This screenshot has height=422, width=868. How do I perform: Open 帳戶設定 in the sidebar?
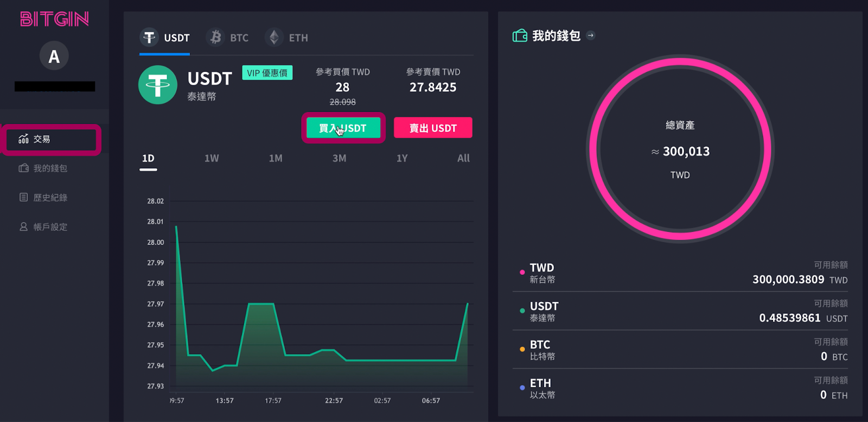[50, 227]
